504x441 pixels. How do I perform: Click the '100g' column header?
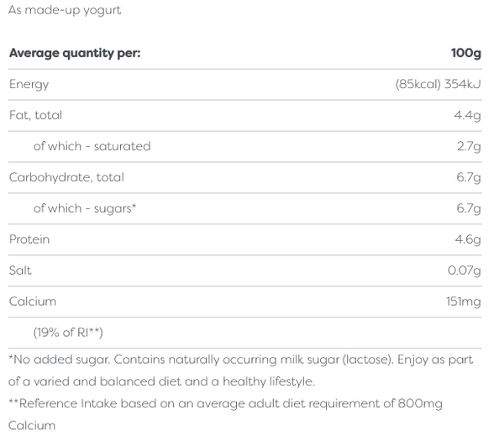pyautogui.click(x=465, y=54)
